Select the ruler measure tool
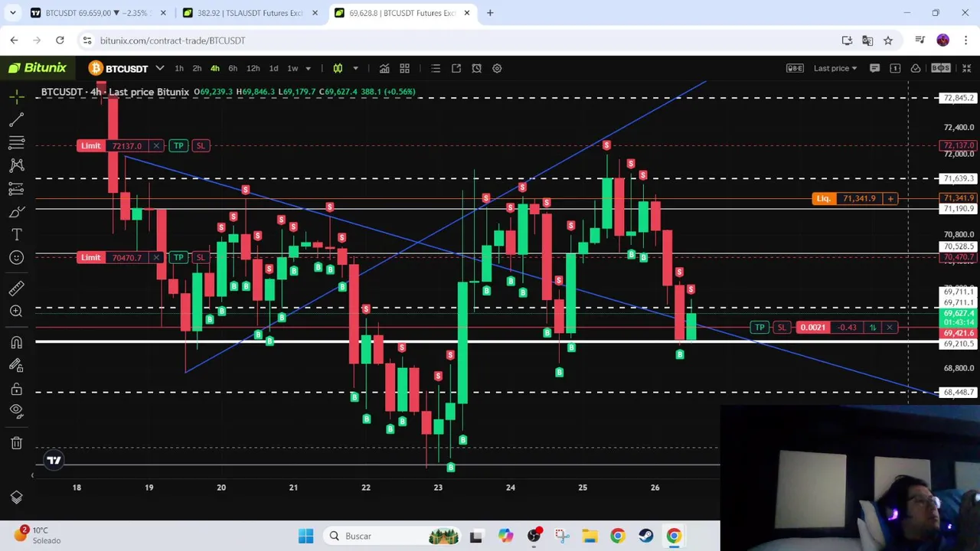This screenshot has height=551, width=980. click(x=16, y=288)
